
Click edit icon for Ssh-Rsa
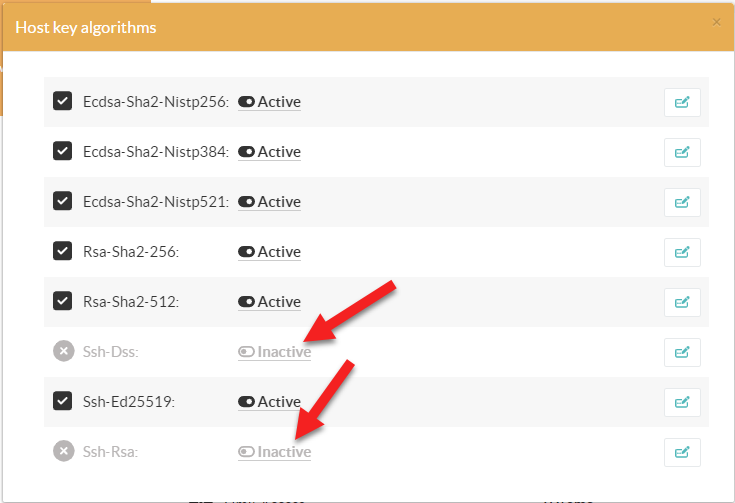[x=682, y=452]
